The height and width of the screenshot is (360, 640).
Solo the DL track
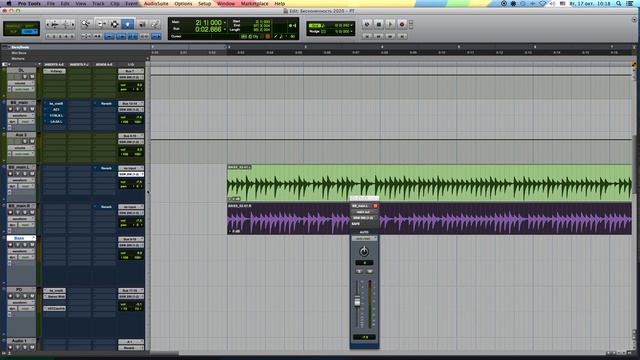click(x=25, y=77)
